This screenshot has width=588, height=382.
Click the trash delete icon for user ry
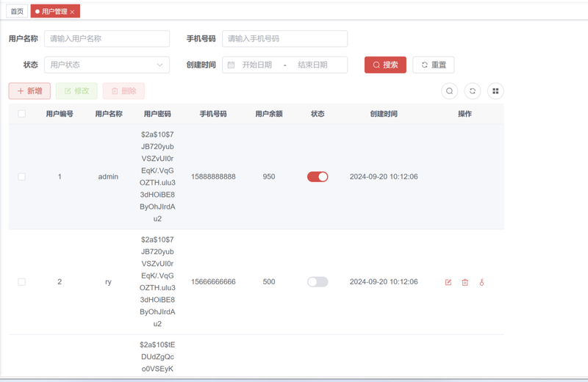(x=465, y=282)
